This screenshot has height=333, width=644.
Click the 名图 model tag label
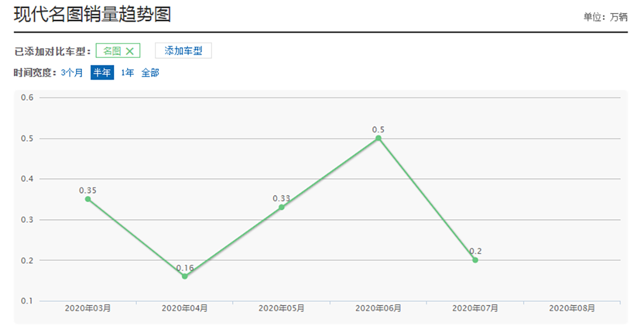112,51
